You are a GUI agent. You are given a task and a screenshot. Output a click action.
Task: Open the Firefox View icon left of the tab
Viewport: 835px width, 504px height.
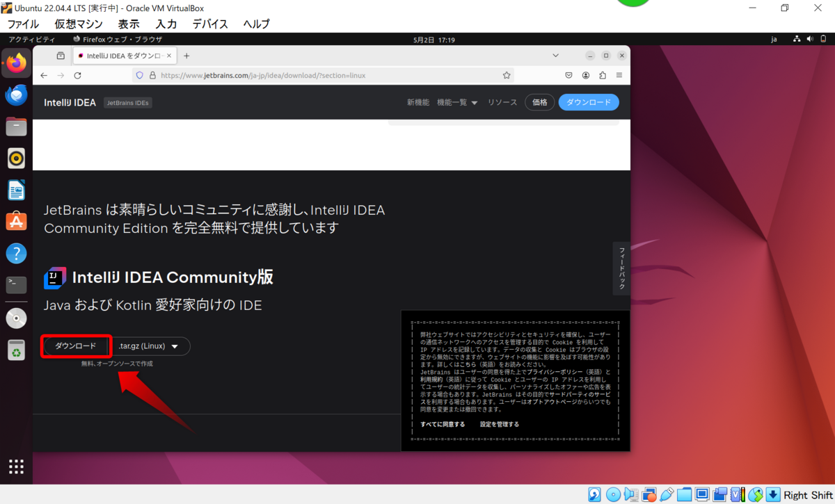(61, 56)
